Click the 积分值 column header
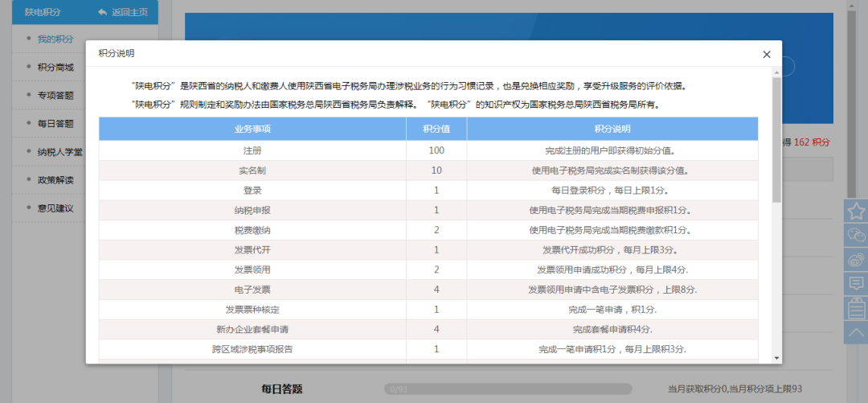Viewport: 868px width, 403px height. point(436,129)
